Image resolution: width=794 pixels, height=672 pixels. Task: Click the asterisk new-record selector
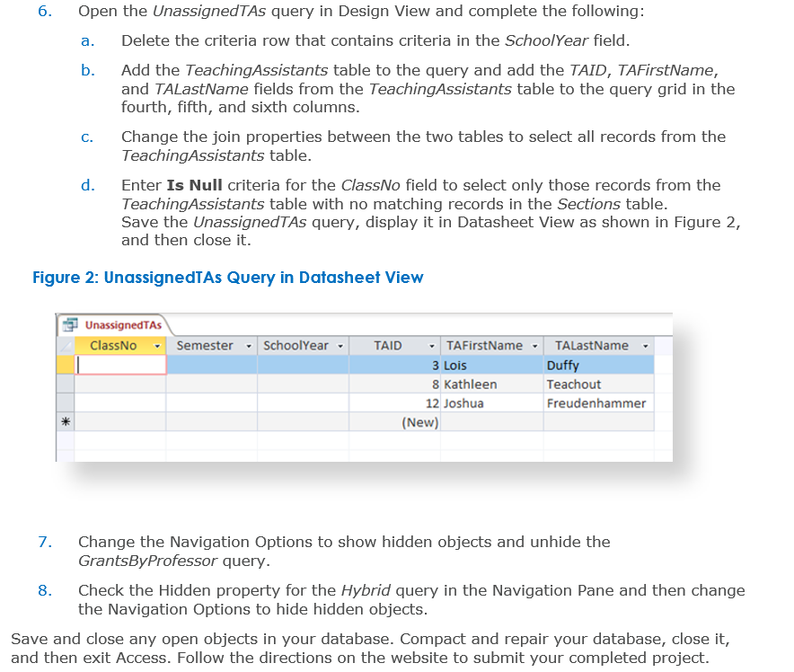(66, 420)
